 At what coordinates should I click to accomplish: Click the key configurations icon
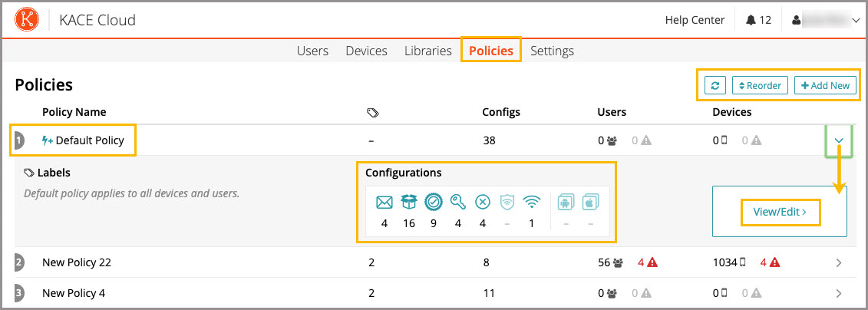click(458, 203)
